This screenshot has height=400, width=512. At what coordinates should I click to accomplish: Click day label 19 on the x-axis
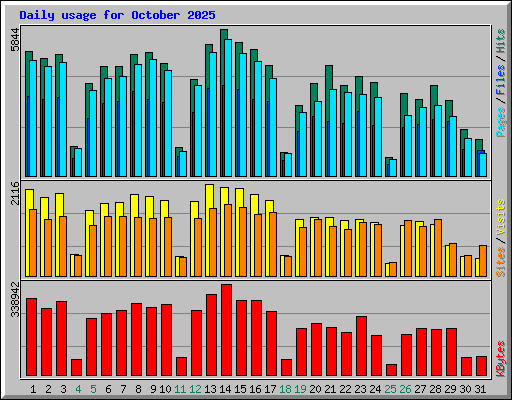(x=300, y=389)
